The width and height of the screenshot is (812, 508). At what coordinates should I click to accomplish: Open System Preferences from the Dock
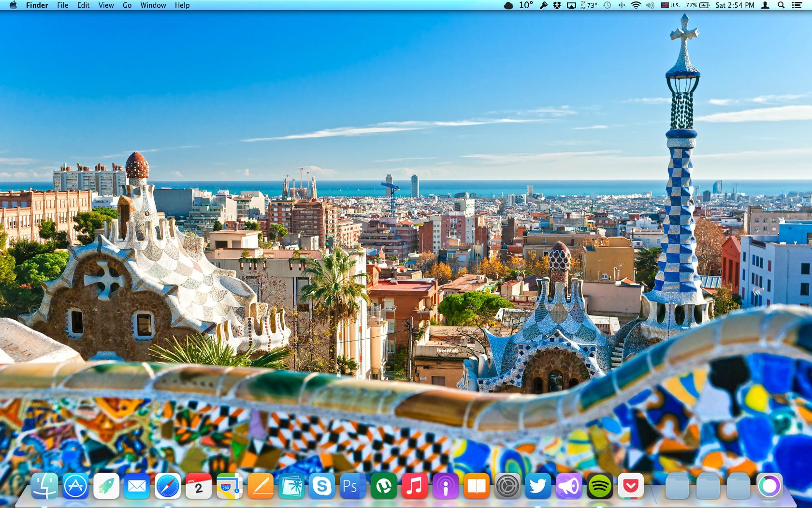507,486
